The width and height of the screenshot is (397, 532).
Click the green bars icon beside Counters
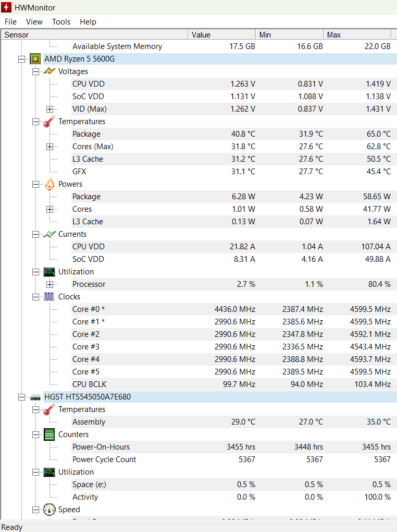49,434
